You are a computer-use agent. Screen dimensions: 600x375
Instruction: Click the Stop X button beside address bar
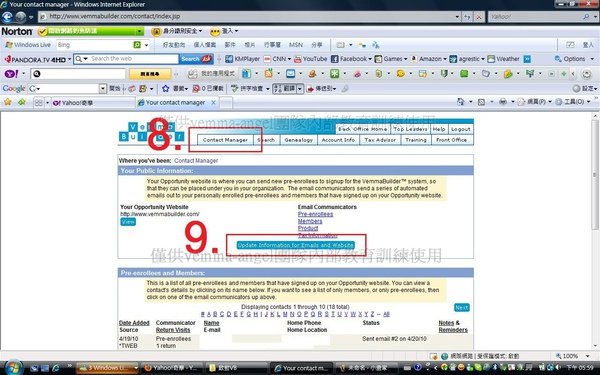[x=478, y=16]
